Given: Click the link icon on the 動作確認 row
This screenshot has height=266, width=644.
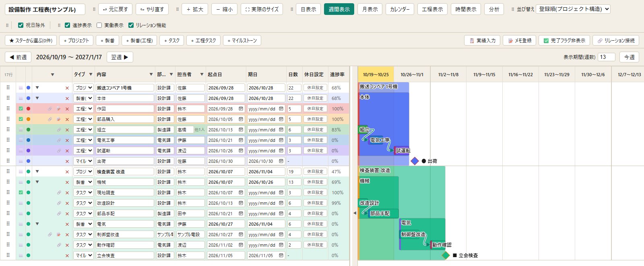Looking at the screenshot, I should [x=59, y=245].
